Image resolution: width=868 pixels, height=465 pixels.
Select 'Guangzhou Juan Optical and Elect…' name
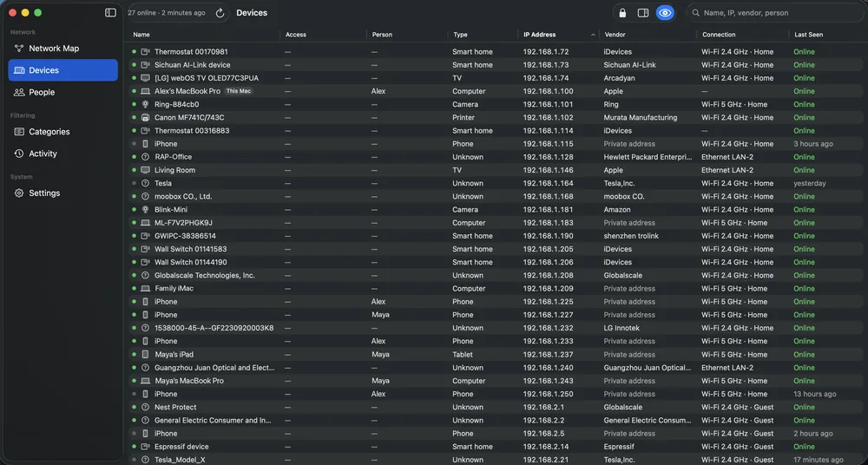(214, 368)
